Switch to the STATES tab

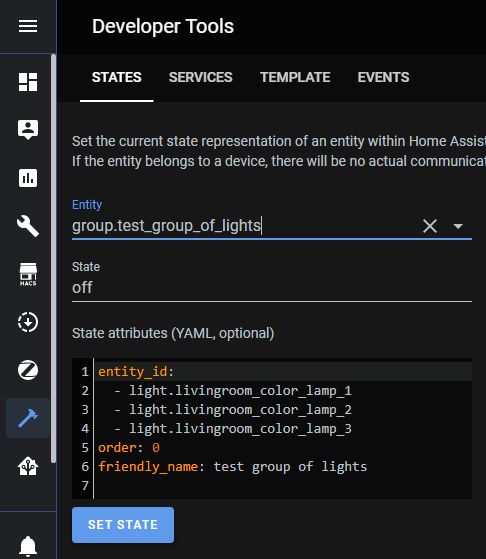coord(117,77)
